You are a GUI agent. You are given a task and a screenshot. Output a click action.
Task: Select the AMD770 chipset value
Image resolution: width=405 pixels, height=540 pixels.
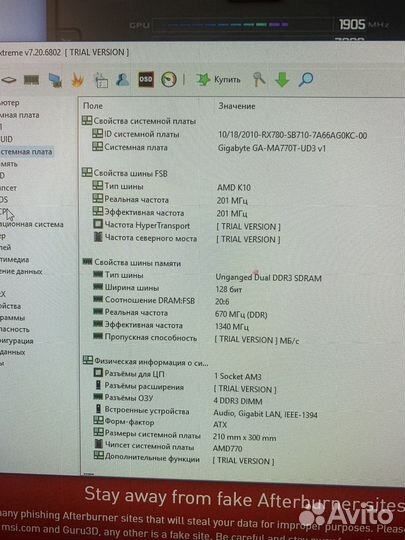[227, 448]
